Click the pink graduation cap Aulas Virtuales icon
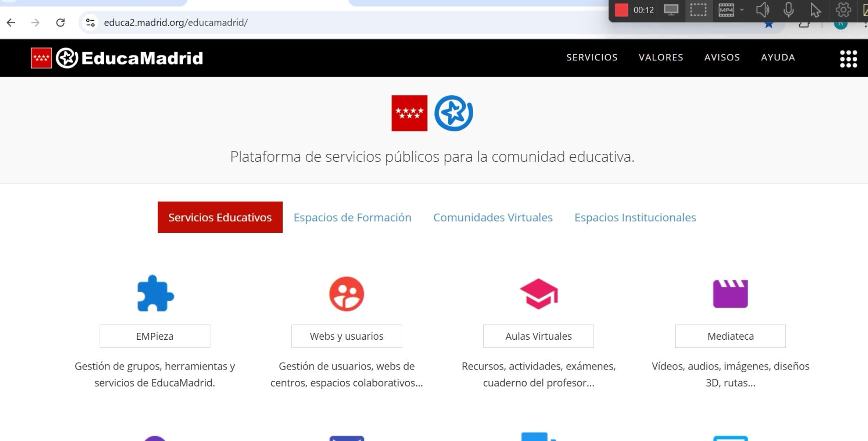The height and width of the screenshot is (441, 868). 539,294
